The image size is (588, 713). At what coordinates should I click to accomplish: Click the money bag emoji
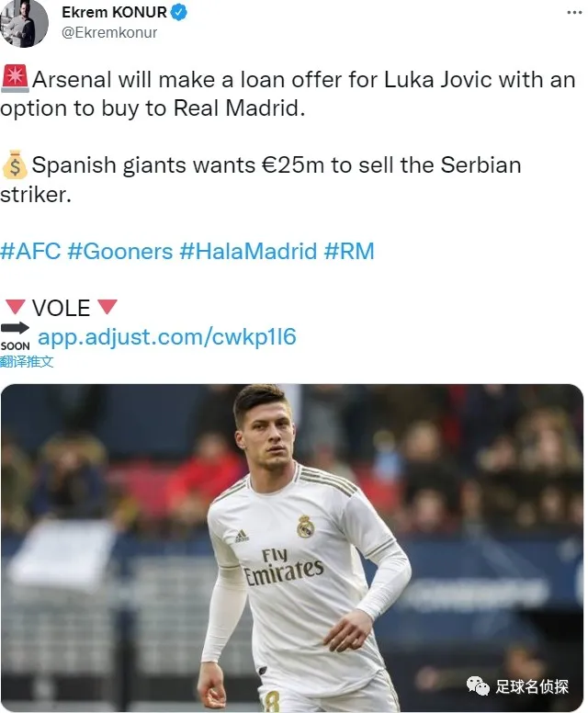pos(15,164)
